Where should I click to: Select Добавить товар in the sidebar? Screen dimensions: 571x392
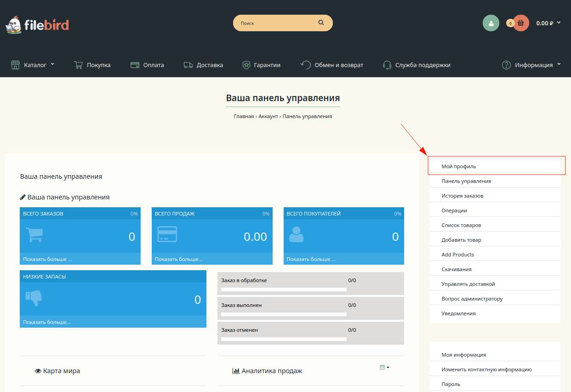point(461,240)
